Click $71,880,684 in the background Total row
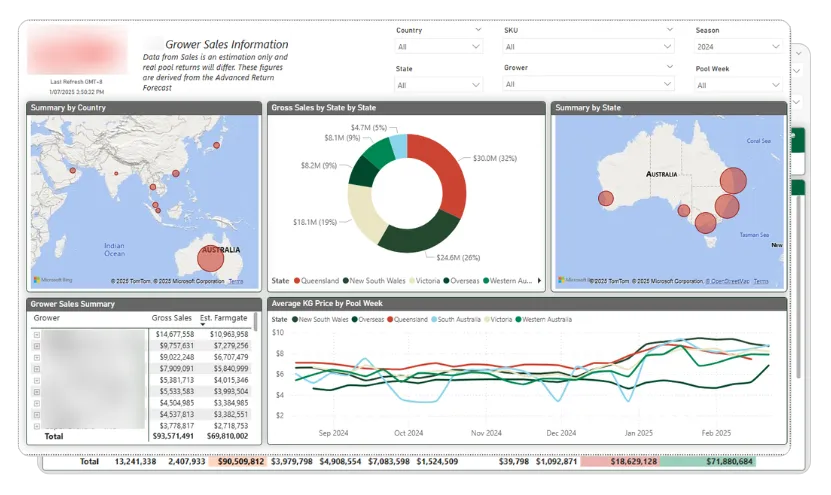The height and width of the screenshot is (495, 831). (729, 462)
